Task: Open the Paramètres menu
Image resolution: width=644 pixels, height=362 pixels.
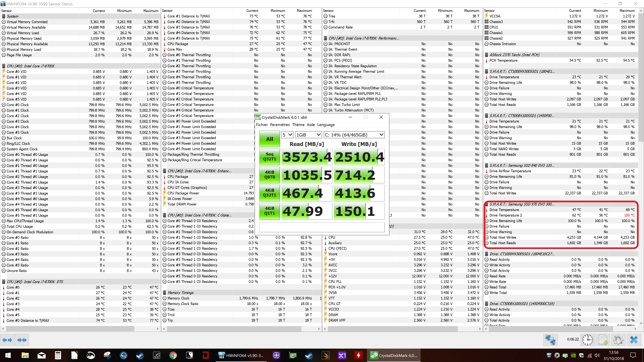Action: pos(280,125)
